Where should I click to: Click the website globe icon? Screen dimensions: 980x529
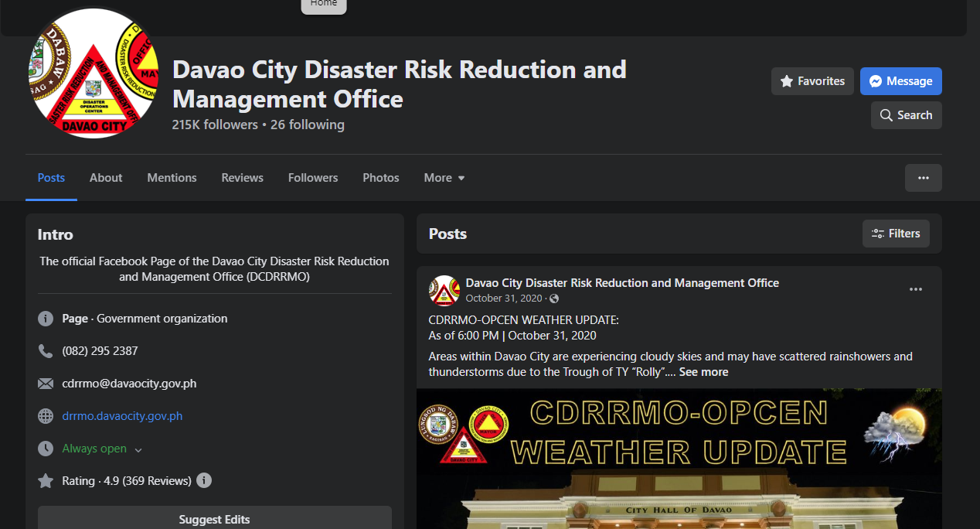pos(46,416)
